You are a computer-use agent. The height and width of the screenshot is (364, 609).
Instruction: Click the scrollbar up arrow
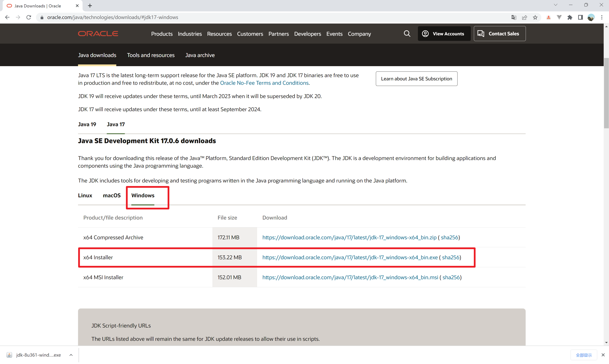point(606,26)
